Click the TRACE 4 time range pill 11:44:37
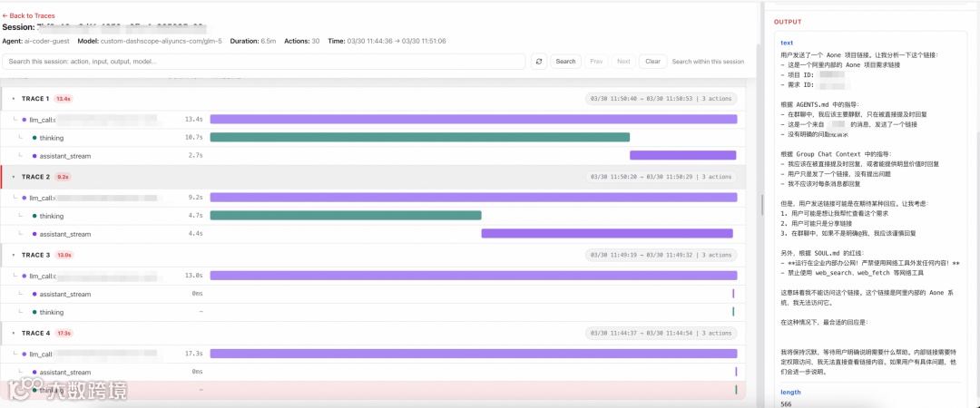980x408 pixels. [661, 333]
